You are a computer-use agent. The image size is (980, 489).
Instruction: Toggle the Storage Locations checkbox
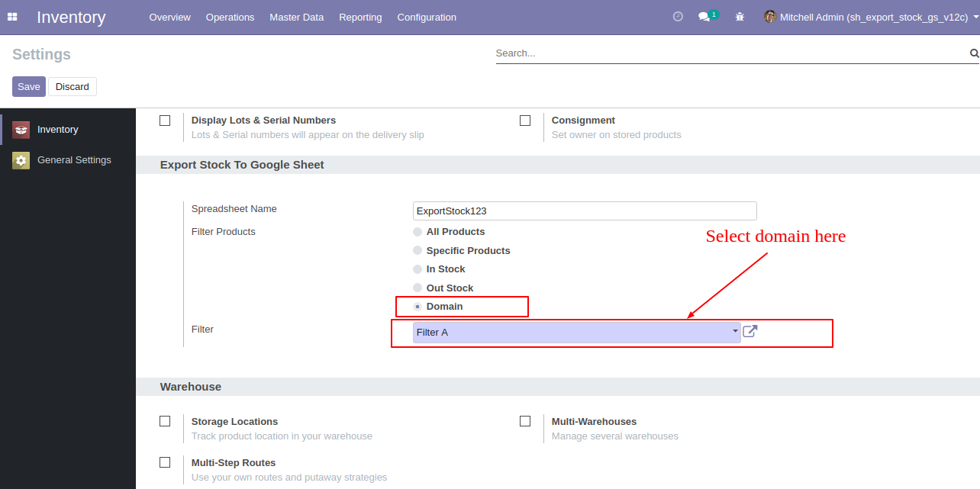click(165, 421)
